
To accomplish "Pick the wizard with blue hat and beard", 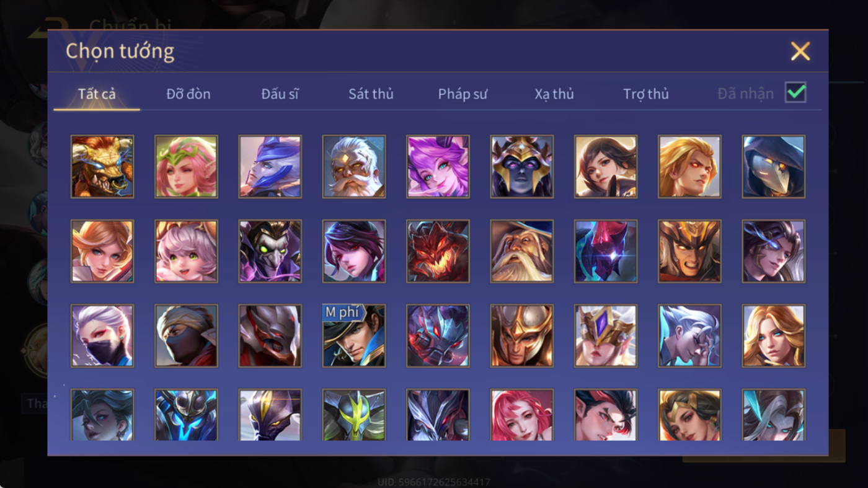I will point(521,251).
